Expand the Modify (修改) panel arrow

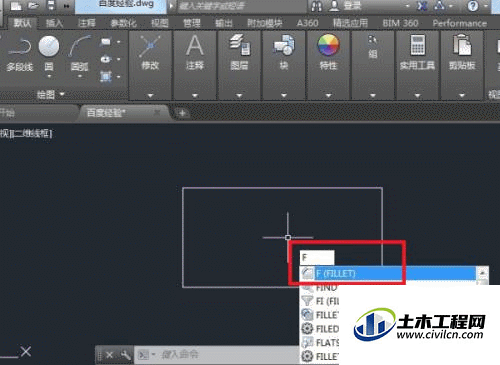150,96
